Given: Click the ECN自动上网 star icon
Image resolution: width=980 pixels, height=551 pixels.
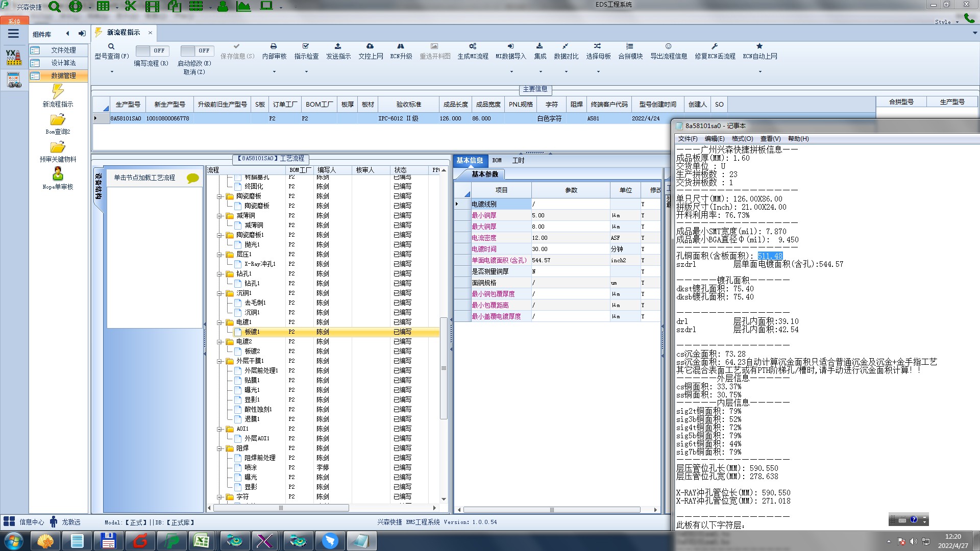Looking at the screenshot, I should point(759,46).
